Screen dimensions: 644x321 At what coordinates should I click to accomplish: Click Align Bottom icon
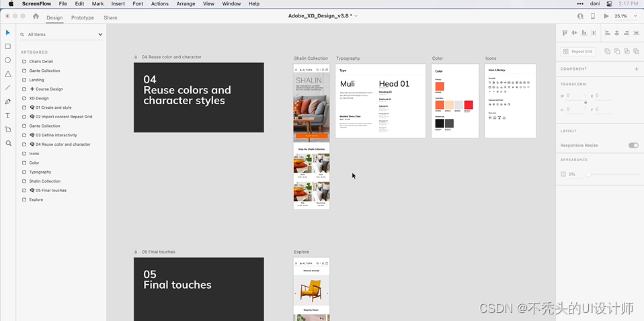coord(583,33)
